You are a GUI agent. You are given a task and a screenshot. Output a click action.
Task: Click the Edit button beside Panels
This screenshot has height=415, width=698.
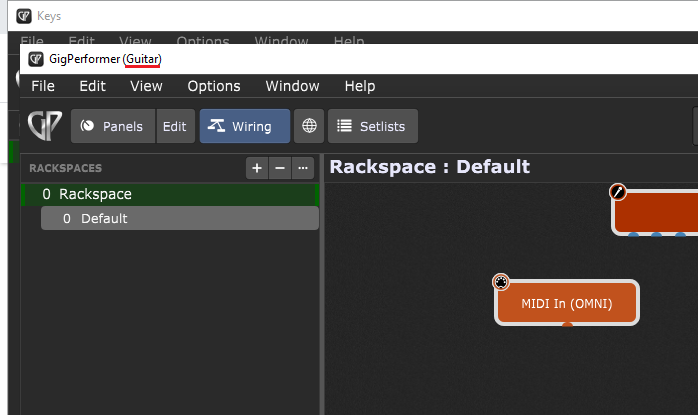tap(175, 126)
